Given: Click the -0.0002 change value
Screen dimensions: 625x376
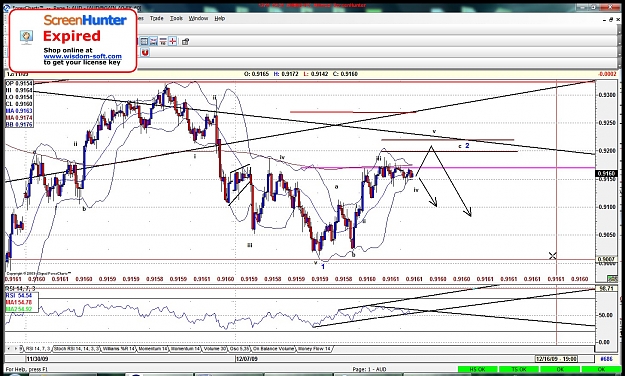Looking at the screenshot, I should pos(607,74).
